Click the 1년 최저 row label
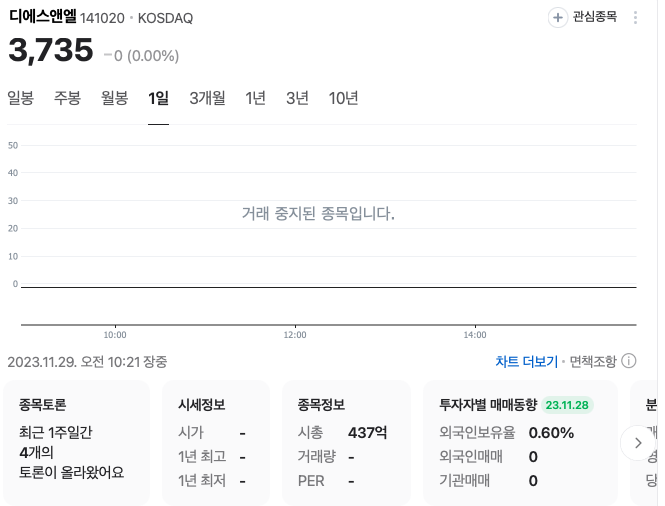 [x=202, y=481]
